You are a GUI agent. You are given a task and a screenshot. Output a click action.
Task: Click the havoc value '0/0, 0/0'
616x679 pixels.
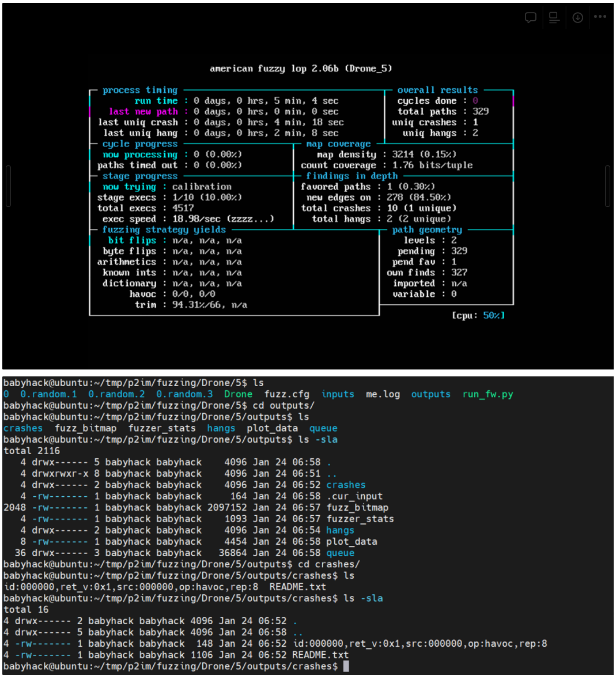click(194, 294)
